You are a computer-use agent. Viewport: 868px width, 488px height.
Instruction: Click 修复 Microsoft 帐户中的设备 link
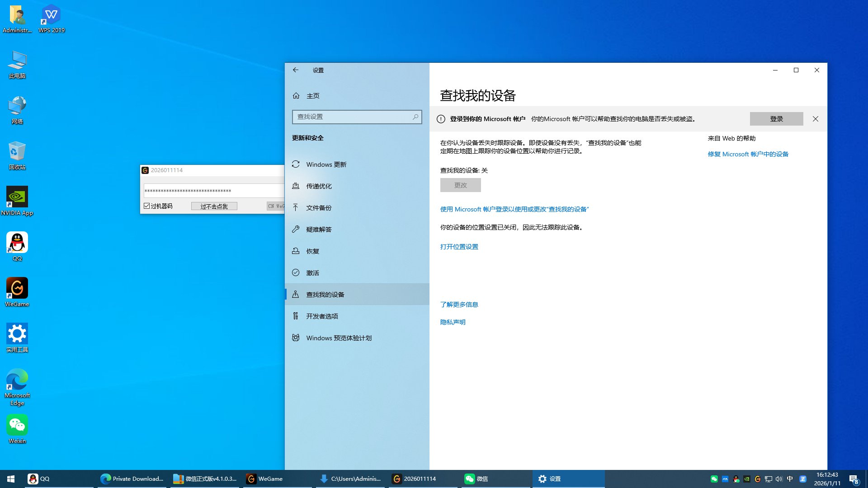(x=748, y=154)
